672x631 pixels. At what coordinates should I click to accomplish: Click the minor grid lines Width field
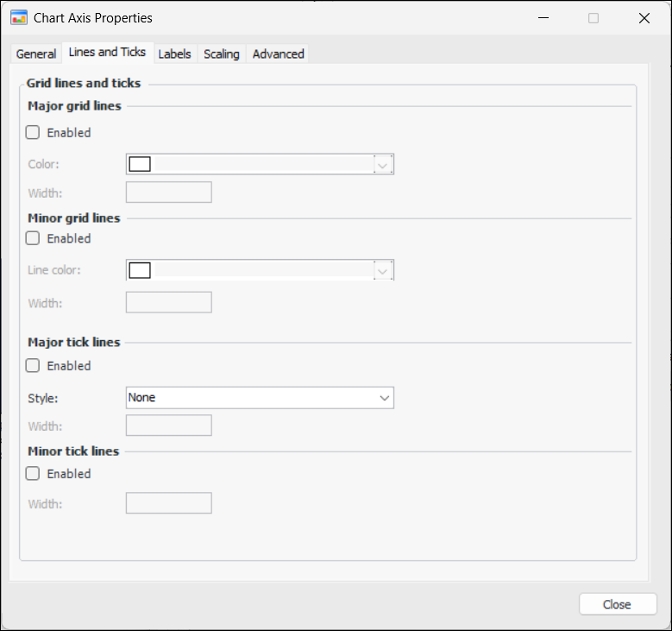169,302
